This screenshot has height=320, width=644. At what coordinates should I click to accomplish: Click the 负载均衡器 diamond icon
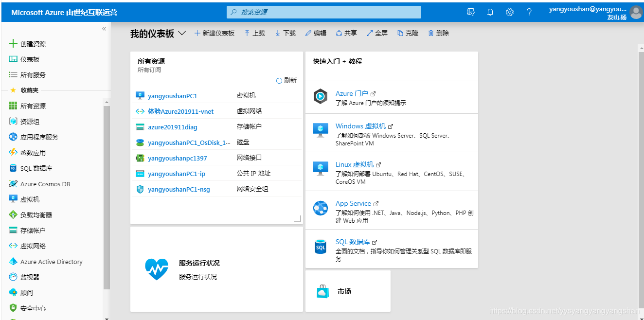[x=13, y=215]
